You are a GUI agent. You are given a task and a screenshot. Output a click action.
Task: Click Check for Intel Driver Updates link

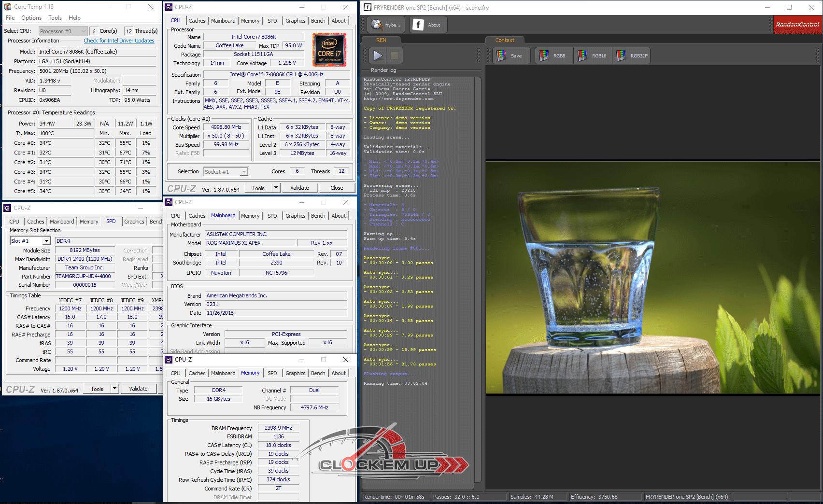(x=119, y=41)
